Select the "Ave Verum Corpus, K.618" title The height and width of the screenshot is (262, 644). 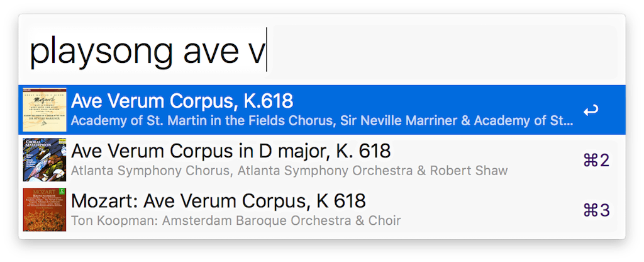point(182,101)
